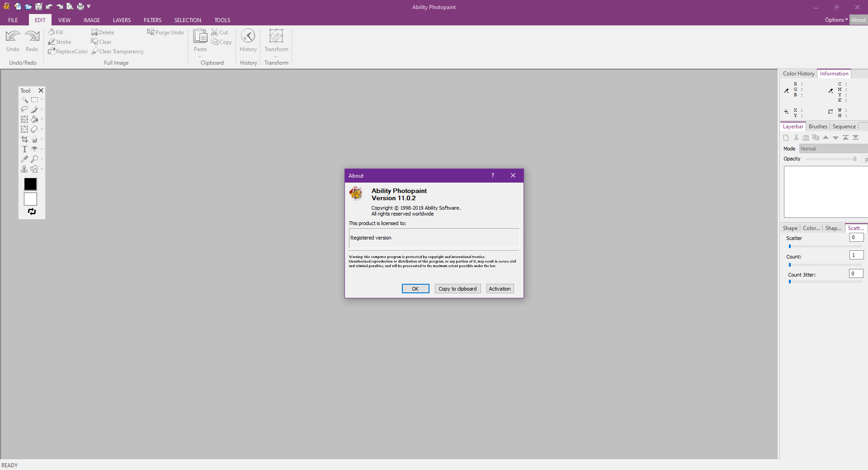Switch to the Sequence panel tab

(x=844, y=127)
